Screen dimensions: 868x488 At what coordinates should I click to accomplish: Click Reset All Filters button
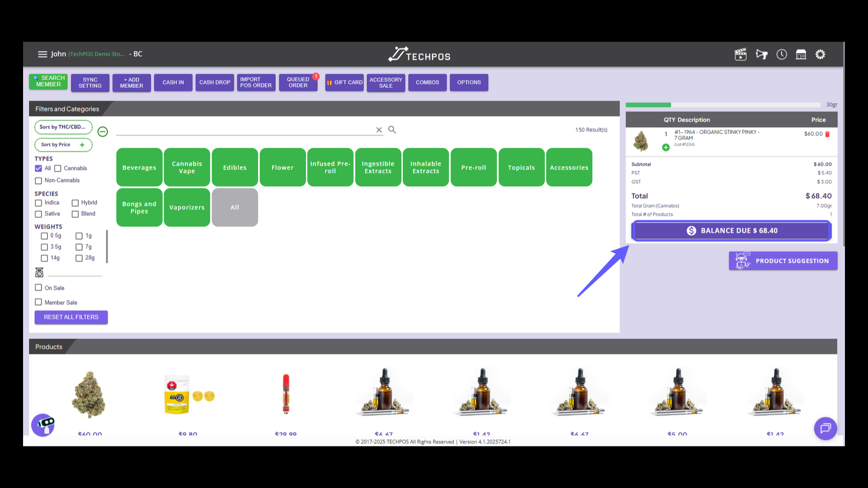(71, 317)
